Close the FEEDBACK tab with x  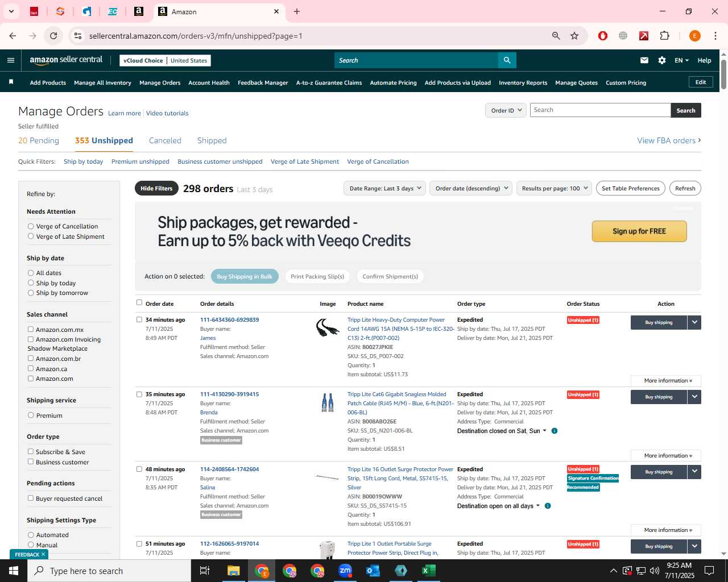tap(43, 554)
